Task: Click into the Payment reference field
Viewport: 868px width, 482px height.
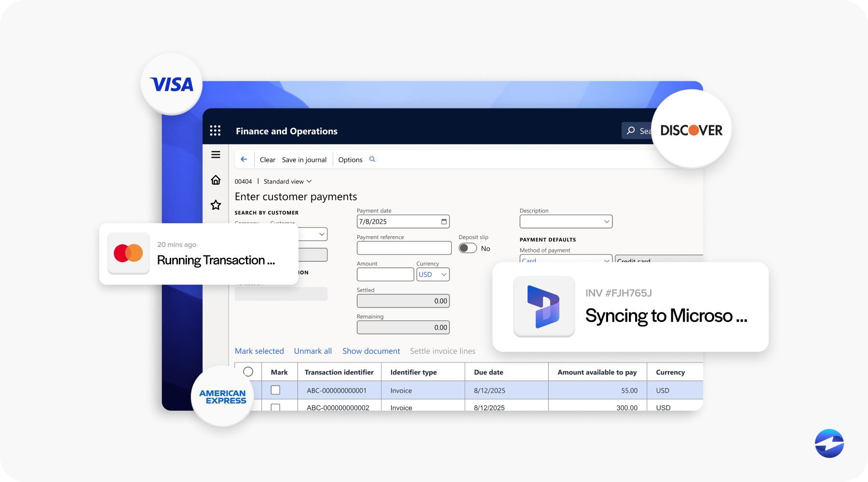Action: (404, 248)
